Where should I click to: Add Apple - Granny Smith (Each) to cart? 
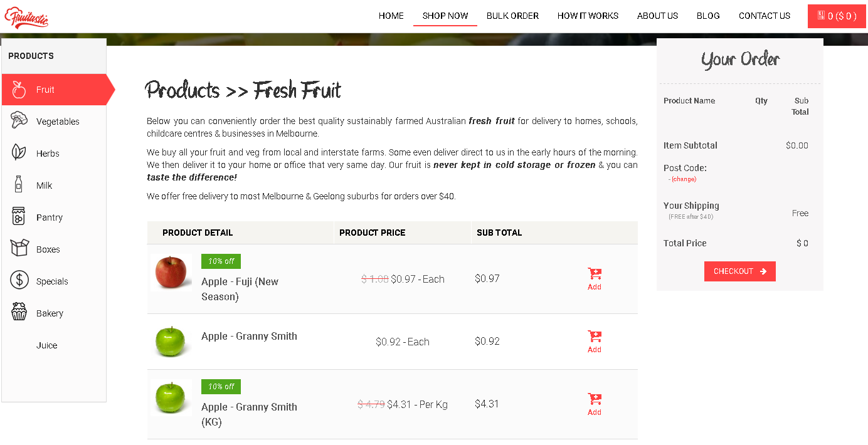click(595, 342)
